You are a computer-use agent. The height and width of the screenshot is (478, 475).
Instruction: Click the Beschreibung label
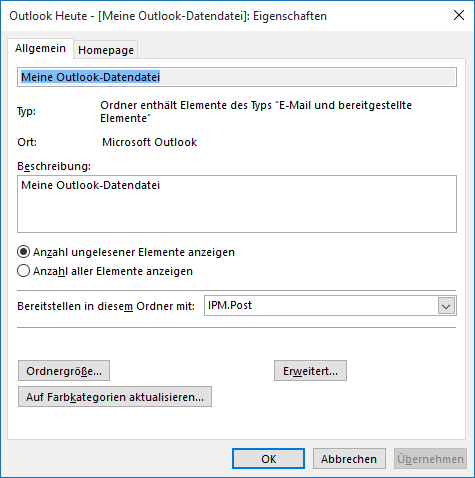[54, 166]
